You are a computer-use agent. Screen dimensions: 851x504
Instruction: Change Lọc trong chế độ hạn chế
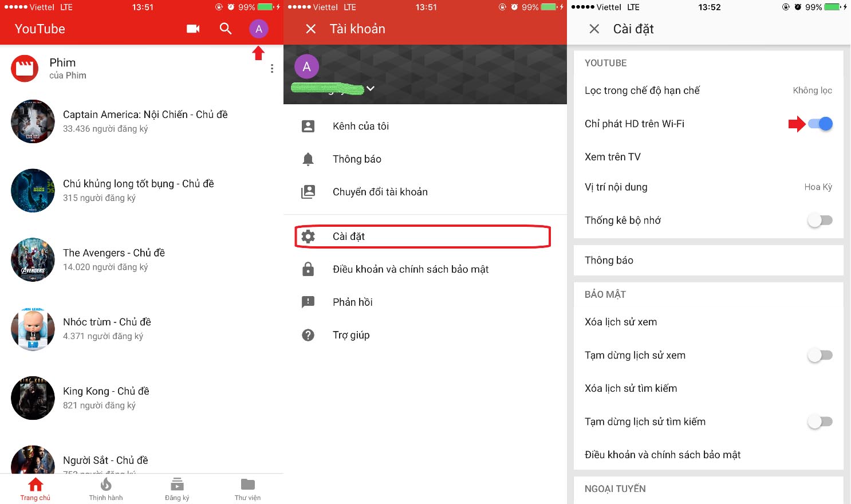click(x=708, y=90)
